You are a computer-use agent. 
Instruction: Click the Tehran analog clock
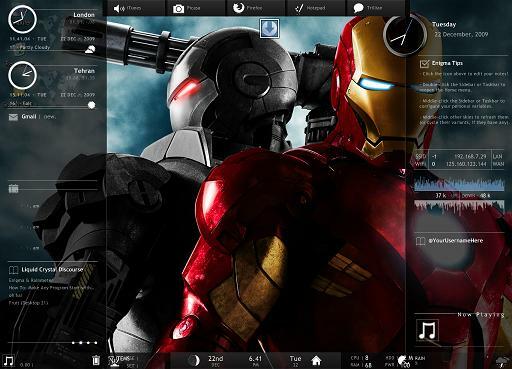point(22,75)
